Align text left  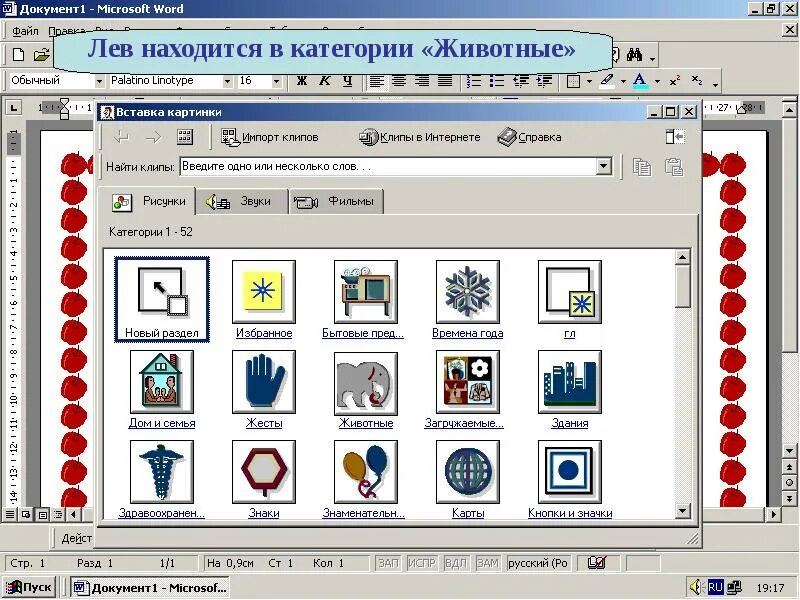[x=377, y=81]
